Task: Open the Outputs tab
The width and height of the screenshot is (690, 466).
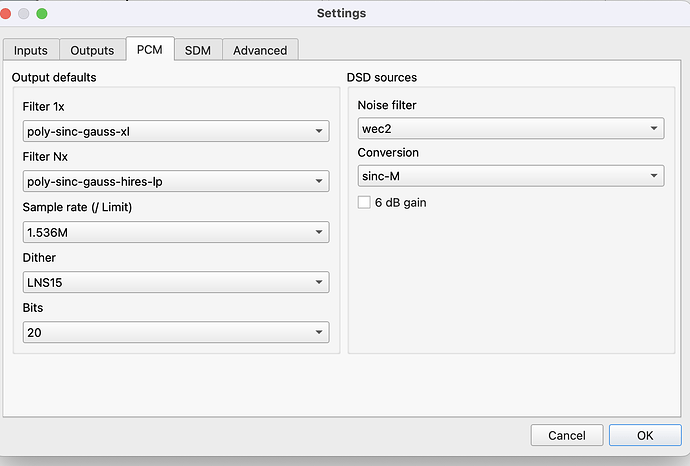Action: pos(92,50)
